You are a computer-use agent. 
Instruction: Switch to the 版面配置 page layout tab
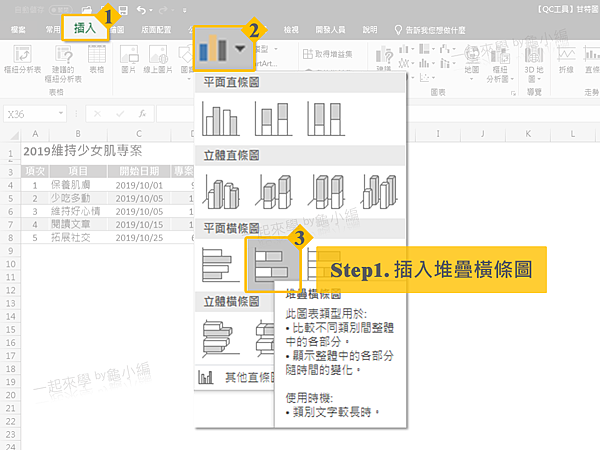pyautogui.click(x=156, y=29)
